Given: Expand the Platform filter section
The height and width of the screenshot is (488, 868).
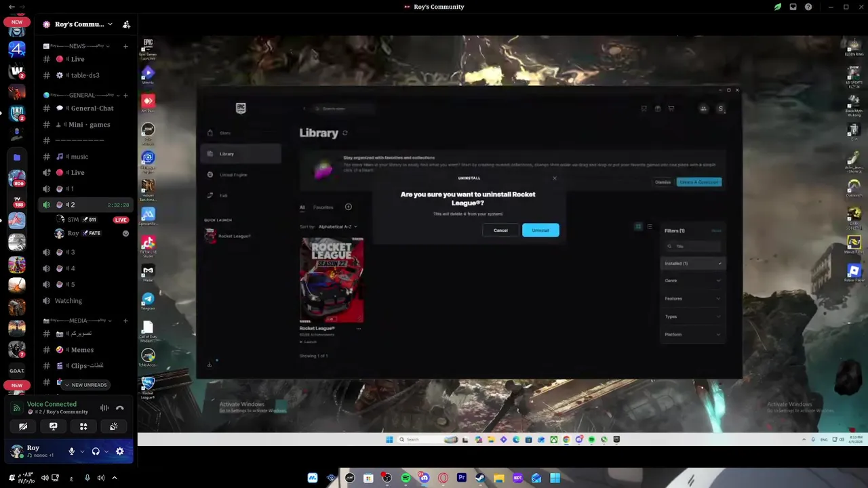Looking at the screenshot, I should 692,335.
